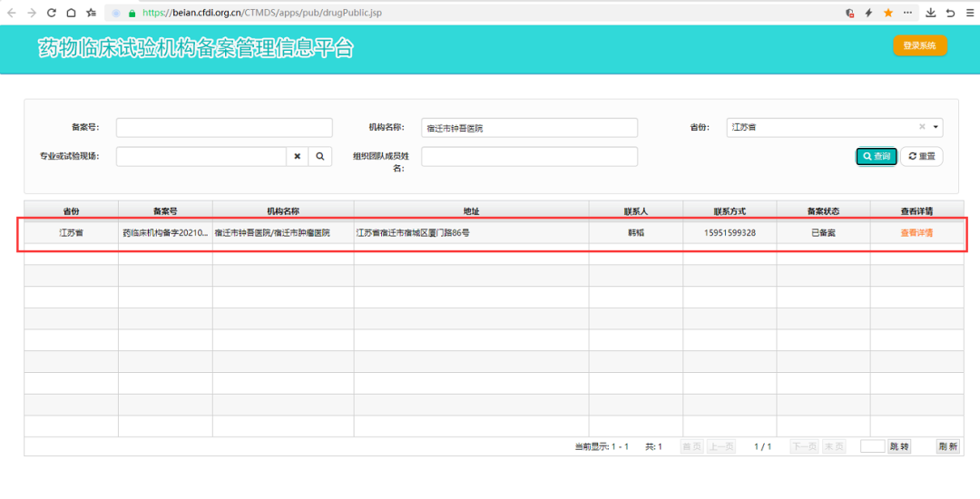Clear specialty field with X icon
The width and height of the screenshot is (980, 499).
tap(298, 156)
